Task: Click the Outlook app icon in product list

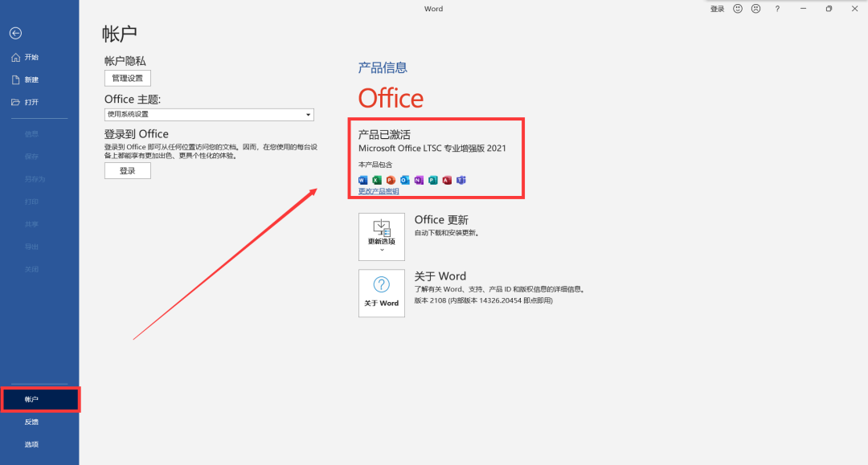Action: [x=405, y=180]
